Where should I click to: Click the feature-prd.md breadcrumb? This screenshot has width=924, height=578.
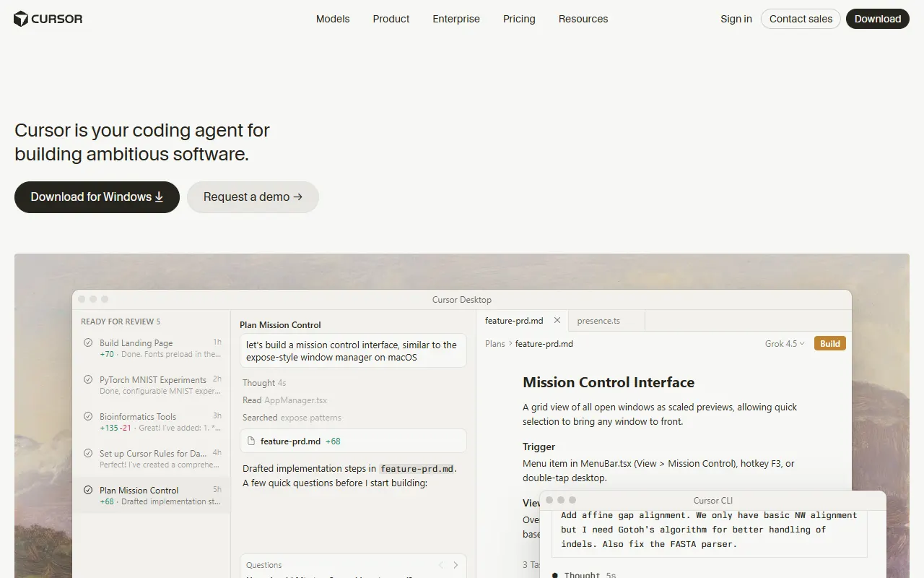pyautogui.click(x=544, y=344)
